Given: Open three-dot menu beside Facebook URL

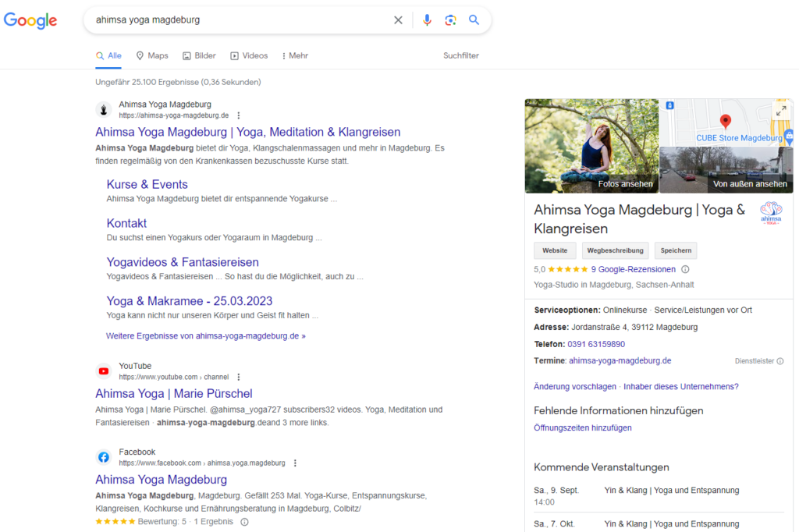Looking at the screenshot, I should click(295, 463).
